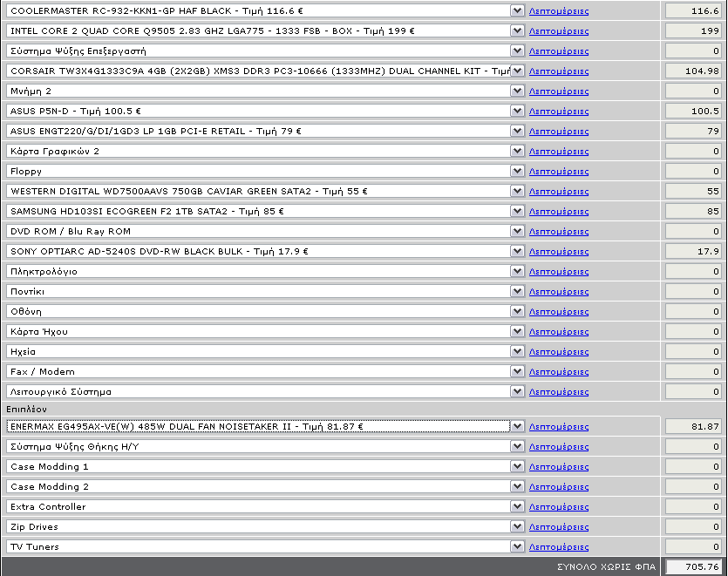Open Λεπτομέρειες link for ASUS ENGT220 card
Viewport: 728px width, 576px height.
(559, 132)
